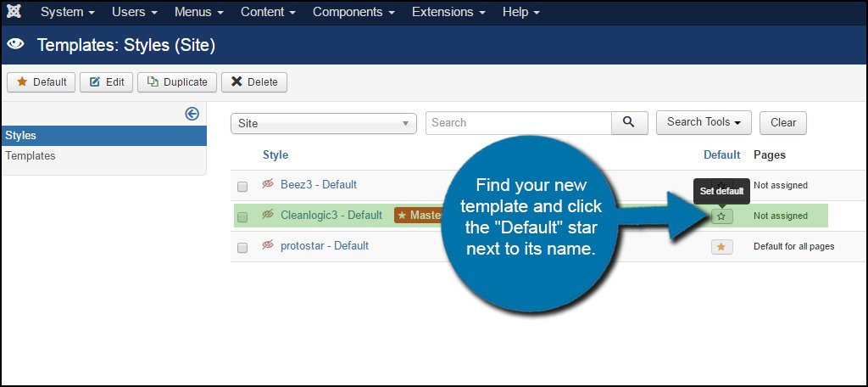Sort by the Style column header
The width and height of the screenshot is (868, 387).
(x=275, y=154)
